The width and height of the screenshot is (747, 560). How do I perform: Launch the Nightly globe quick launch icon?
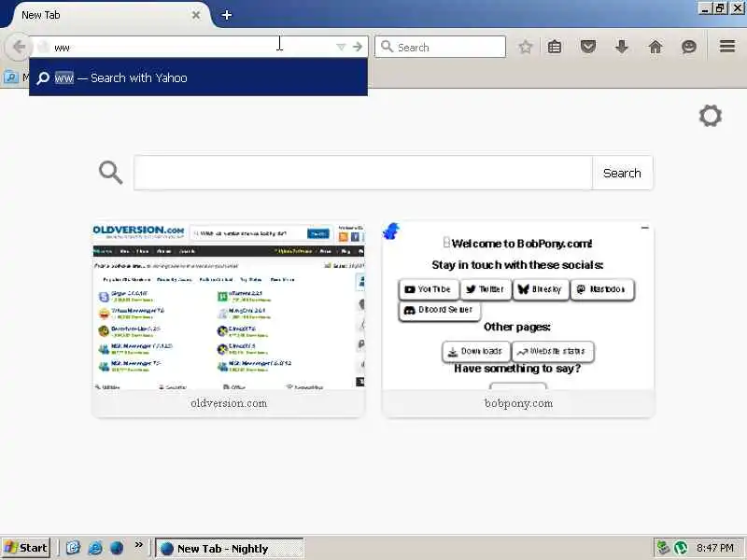pos(116,548)
